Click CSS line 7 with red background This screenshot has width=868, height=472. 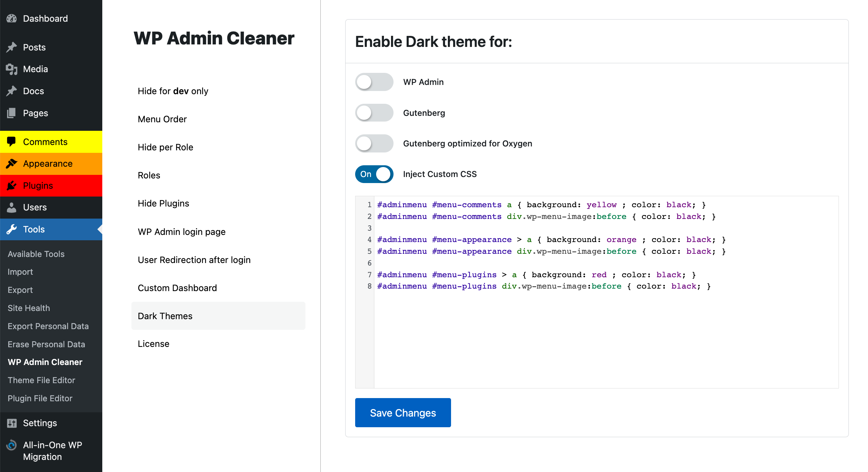pyautogui.click(x=536, y=275)
